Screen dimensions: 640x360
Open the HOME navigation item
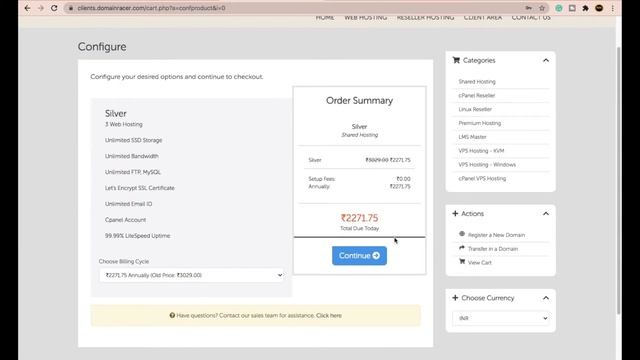[x=325, y=18]
